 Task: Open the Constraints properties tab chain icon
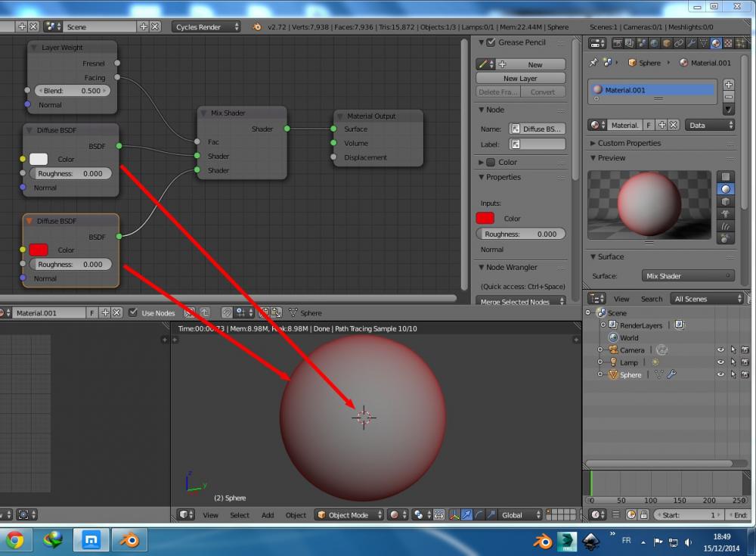click(679, 43)
